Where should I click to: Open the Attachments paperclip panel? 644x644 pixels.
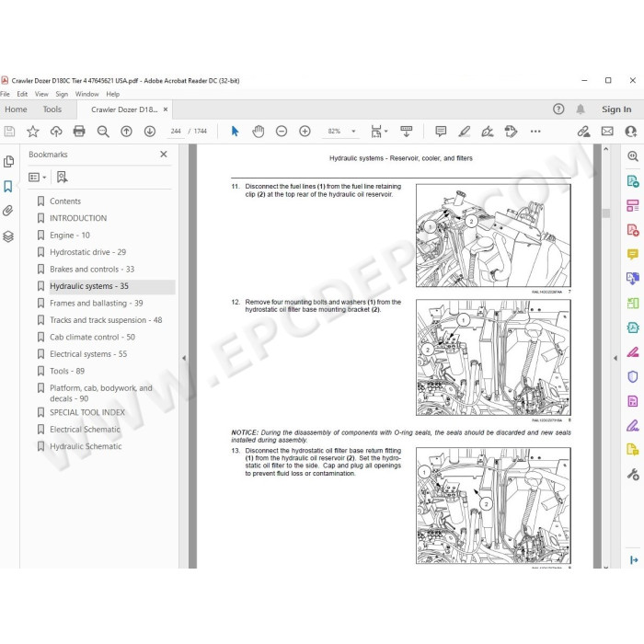(x=8, y=211)
